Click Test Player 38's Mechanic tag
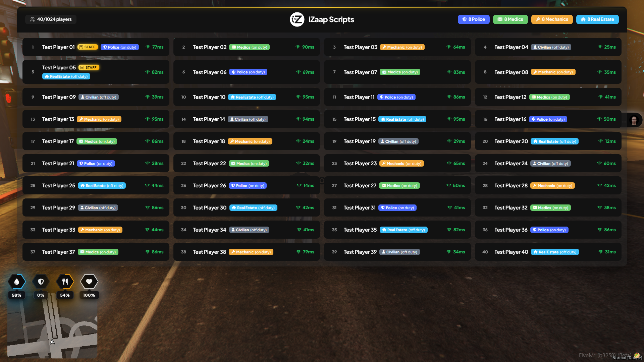644x362 pixels. pyautogui.click(x=251, y=252)
